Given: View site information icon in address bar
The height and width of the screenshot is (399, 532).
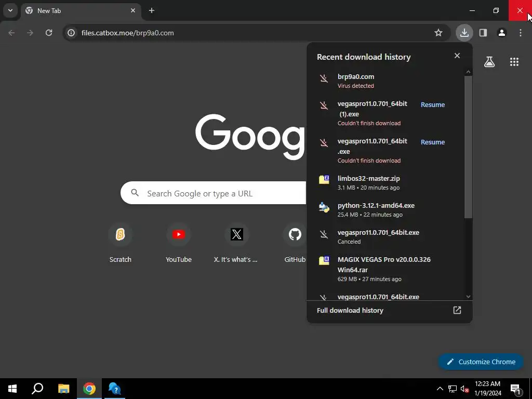Looking at the screenshot, I should pos(71,33).
